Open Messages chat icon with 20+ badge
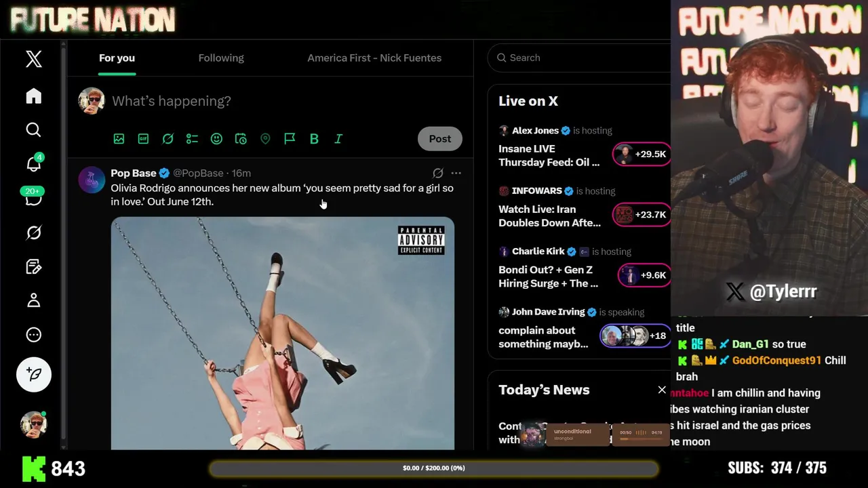 [33, 198]
